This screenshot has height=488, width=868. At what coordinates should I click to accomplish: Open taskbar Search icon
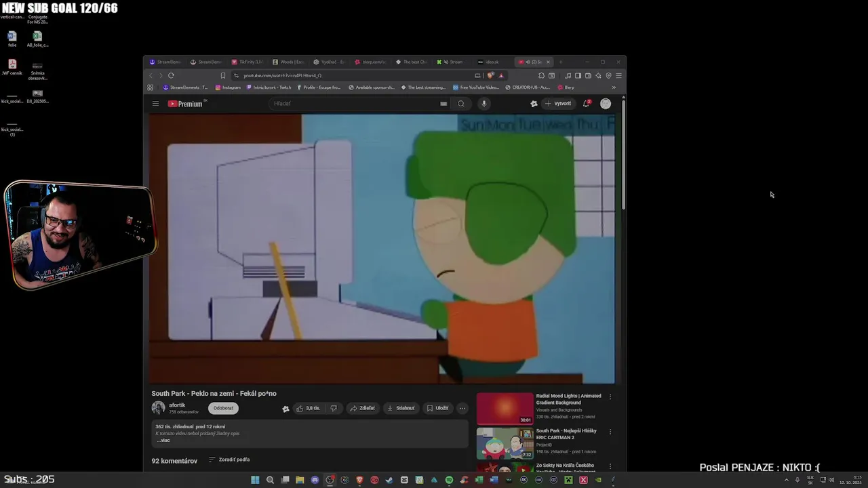tap(270, 480)
